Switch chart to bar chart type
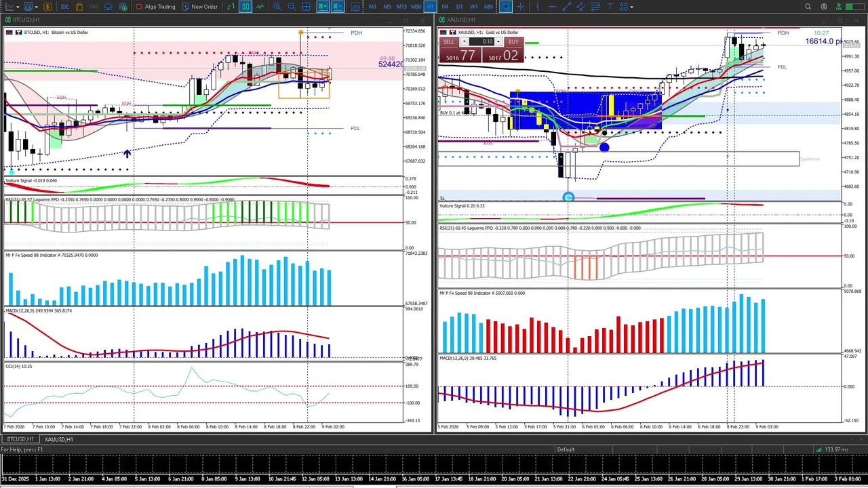868x488 pixels. tap(231, 7)
